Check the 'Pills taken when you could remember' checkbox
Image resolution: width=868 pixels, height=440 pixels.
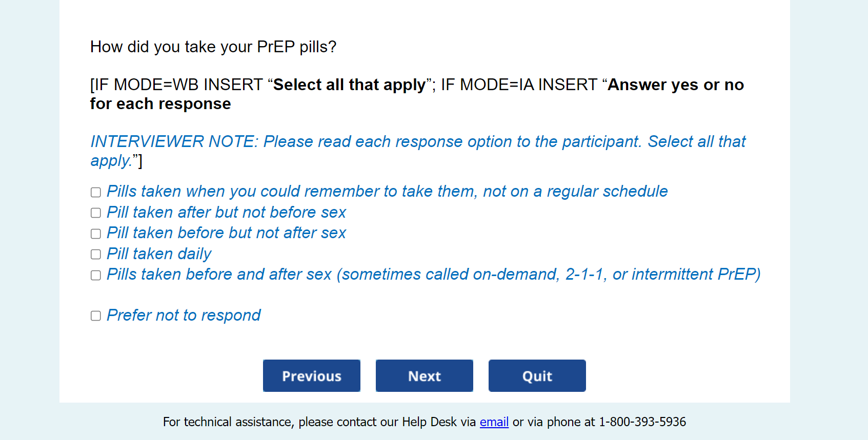pyautogui.click(x=96, y=192)
